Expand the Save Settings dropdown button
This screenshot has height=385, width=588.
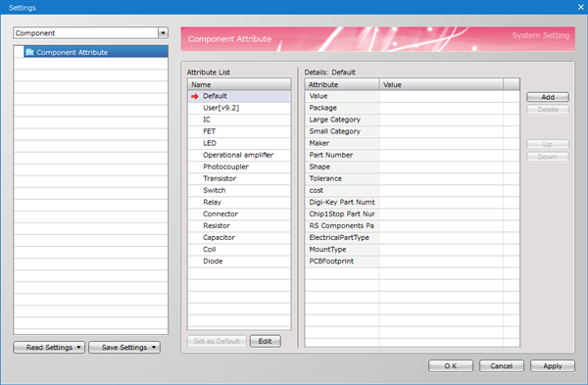[x=124, y=348]
